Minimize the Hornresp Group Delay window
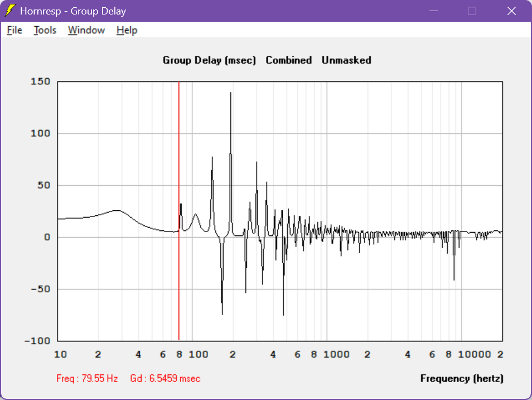 [433, 11]
